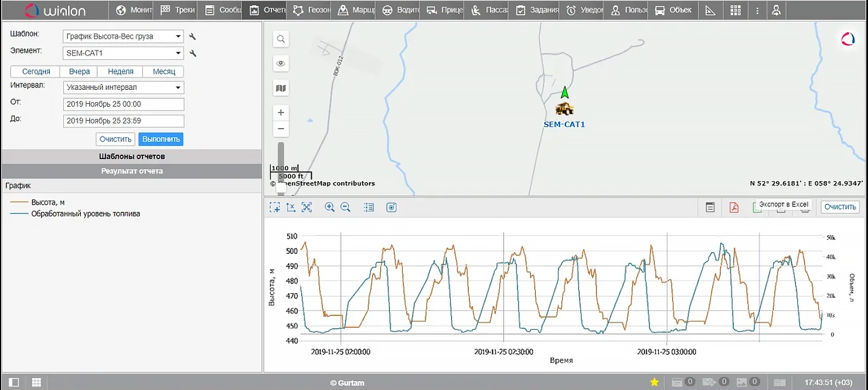
Task: Click the chart zoom-out magnifier icon
Action: pyautogui.click(x=345, y=207)
